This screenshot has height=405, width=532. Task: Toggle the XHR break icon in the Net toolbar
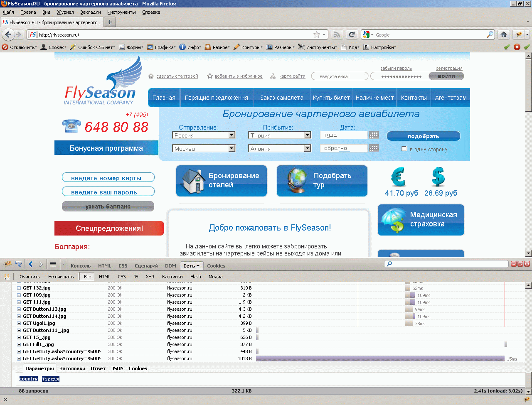(7, 277)
